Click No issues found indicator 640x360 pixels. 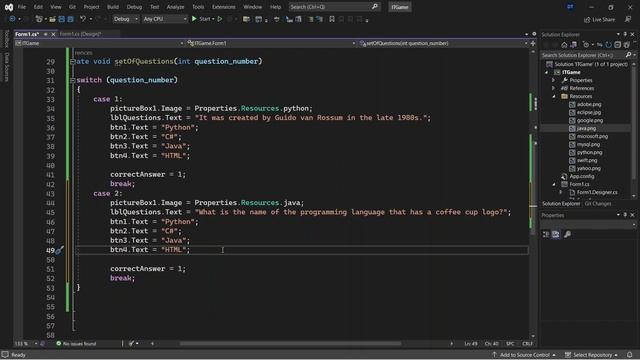tap(76, 344)
